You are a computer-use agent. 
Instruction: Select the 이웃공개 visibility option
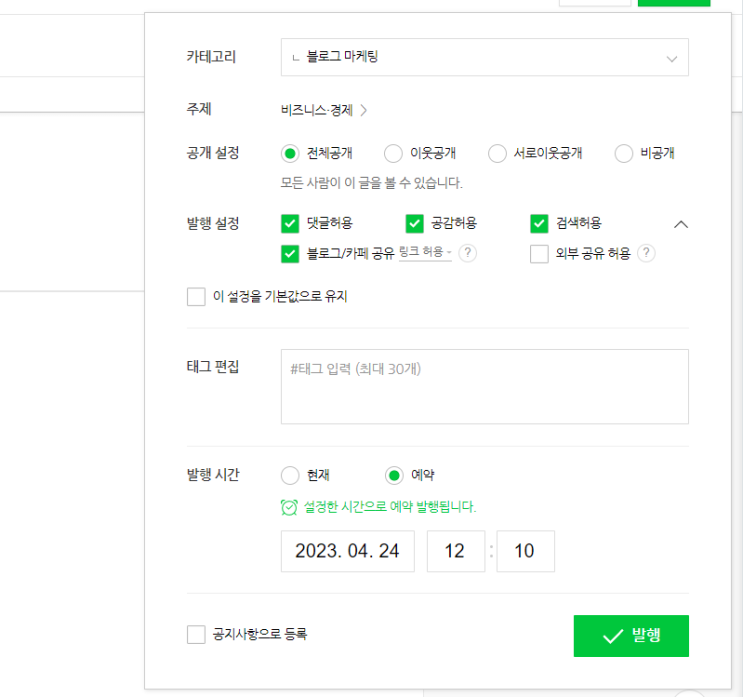point(393,154)
